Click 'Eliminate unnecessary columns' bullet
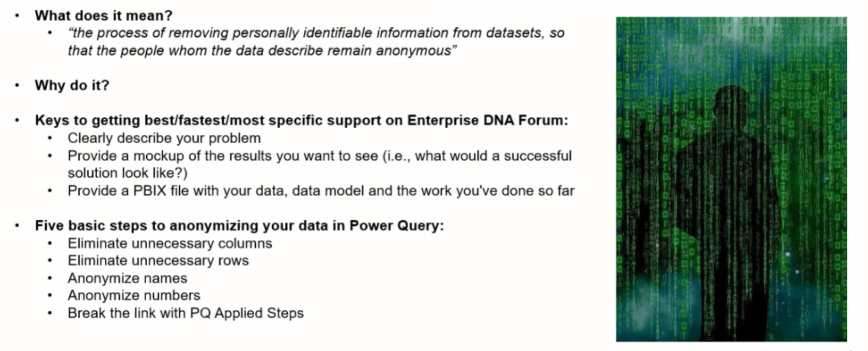The image size is (868, 351). (x=170, y=243)
